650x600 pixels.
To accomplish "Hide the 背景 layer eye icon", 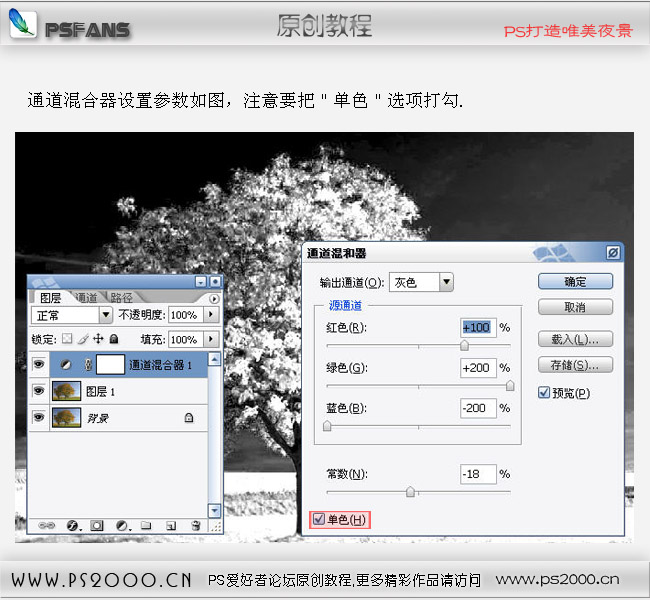I will tap(39, 417).
